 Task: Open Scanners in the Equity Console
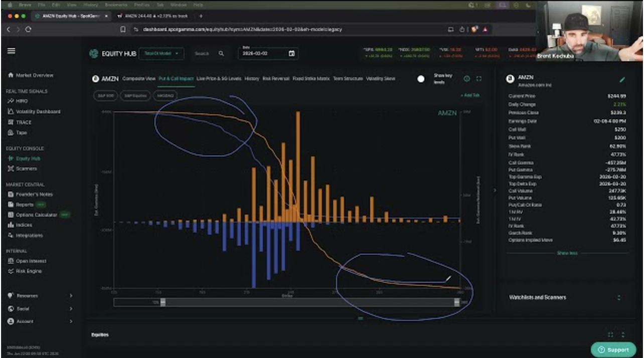coord(26,168)
